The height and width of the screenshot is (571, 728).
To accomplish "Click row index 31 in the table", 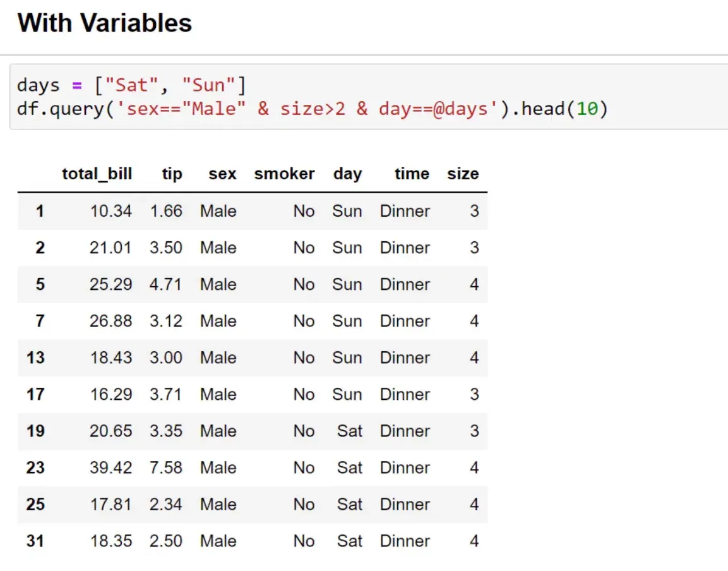I will pyautogui.click(x=35, y=541).
